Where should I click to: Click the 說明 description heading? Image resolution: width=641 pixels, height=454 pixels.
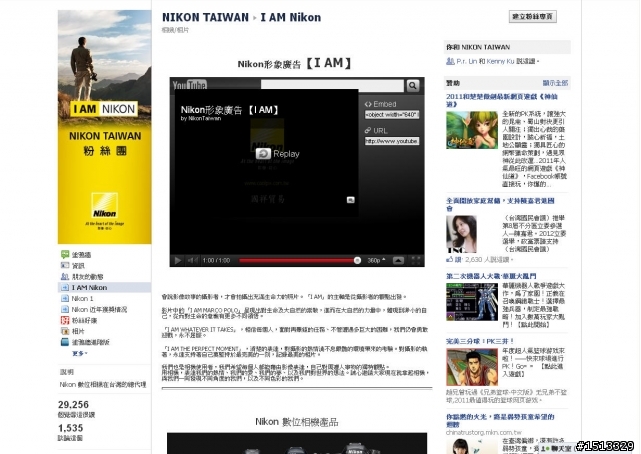[x=67, y=372]
